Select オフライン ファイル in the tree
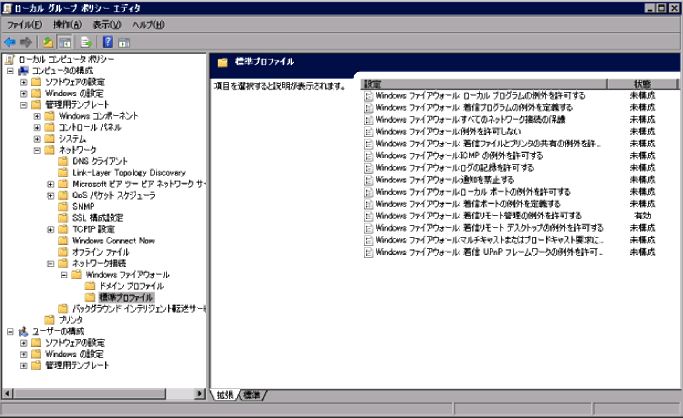This screenshot has width=683, height=418. point(101,252)
